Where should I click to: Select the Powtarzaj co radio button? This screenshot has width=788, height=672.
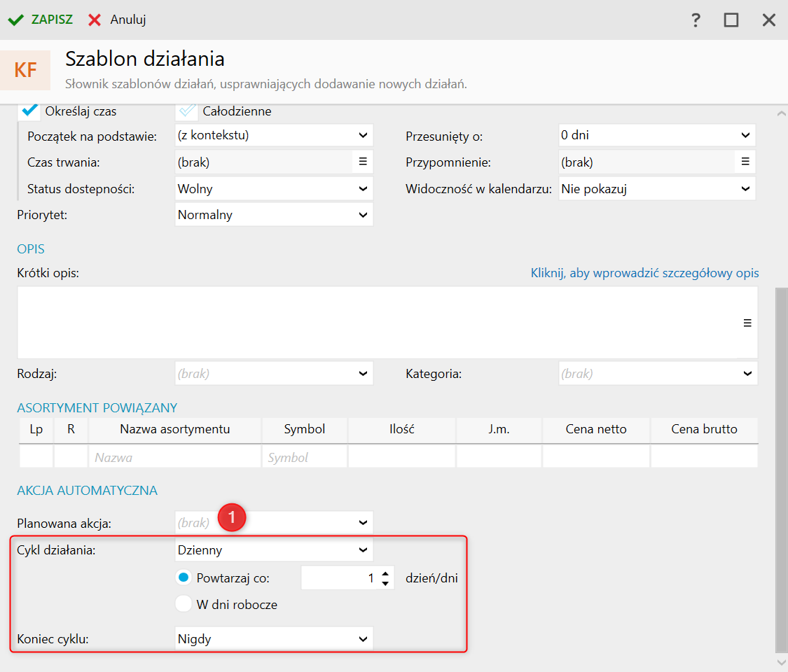[184, 578]
